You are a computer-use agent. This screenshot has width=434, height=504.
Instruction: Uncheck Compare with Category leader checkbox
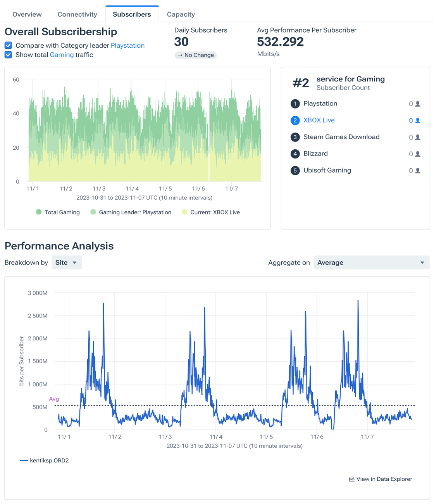[x=8, y=45]
